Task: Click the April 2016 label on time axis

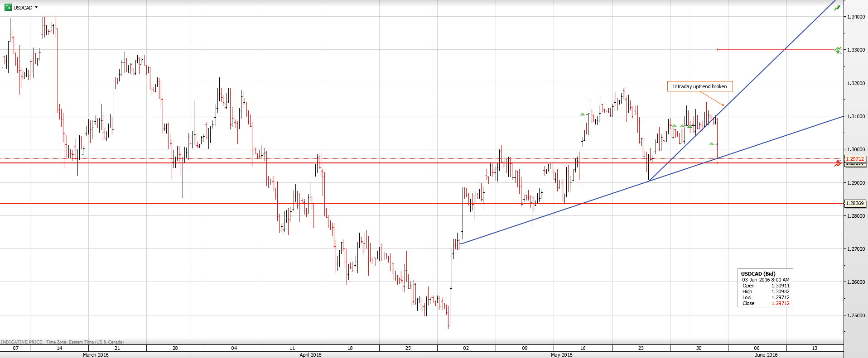Action: point(310,355)
